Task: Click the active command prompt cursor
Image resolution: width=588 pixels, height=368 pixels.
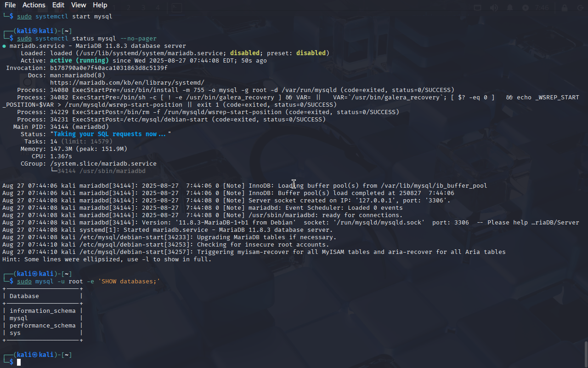Action: coord(19,362)
